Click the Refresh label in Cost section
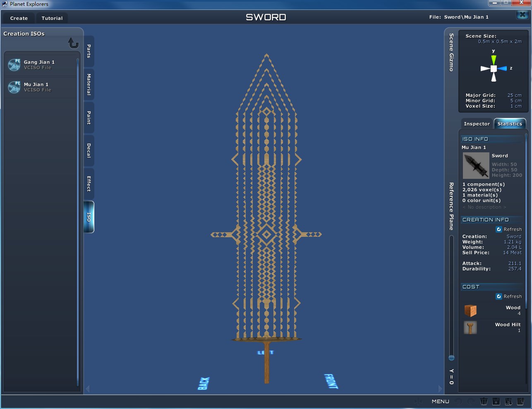The height and width of the screenshot is (409, 532). [513, 296]
